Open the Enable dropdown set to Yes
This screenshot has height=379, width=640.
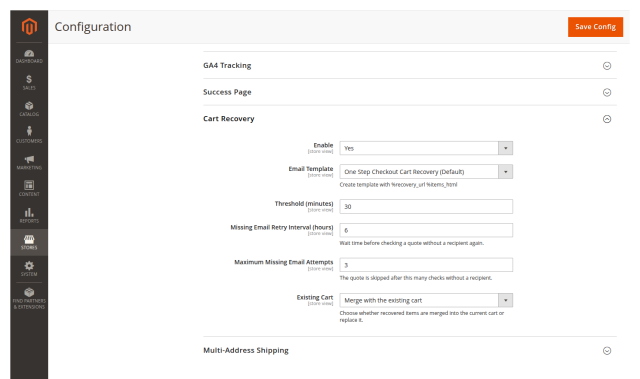point(426,148)
